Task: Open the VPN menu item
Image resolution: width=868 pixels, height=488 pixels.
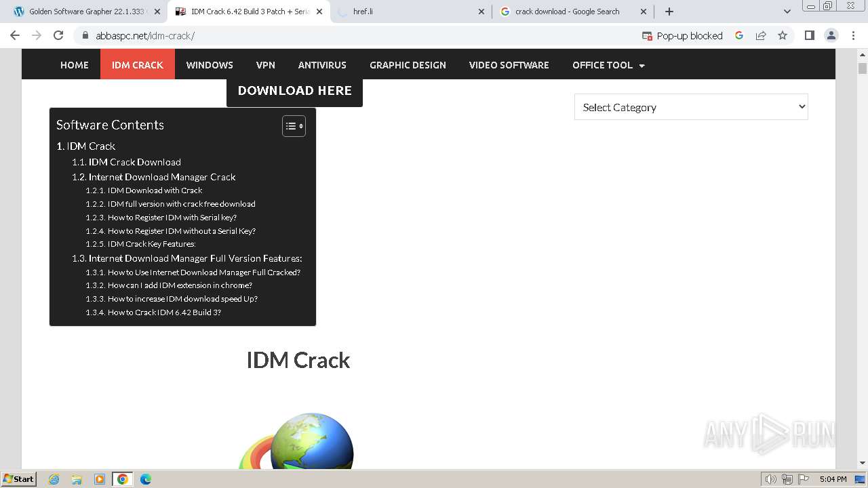Action: pyautogui.click(x=266, y=65)
